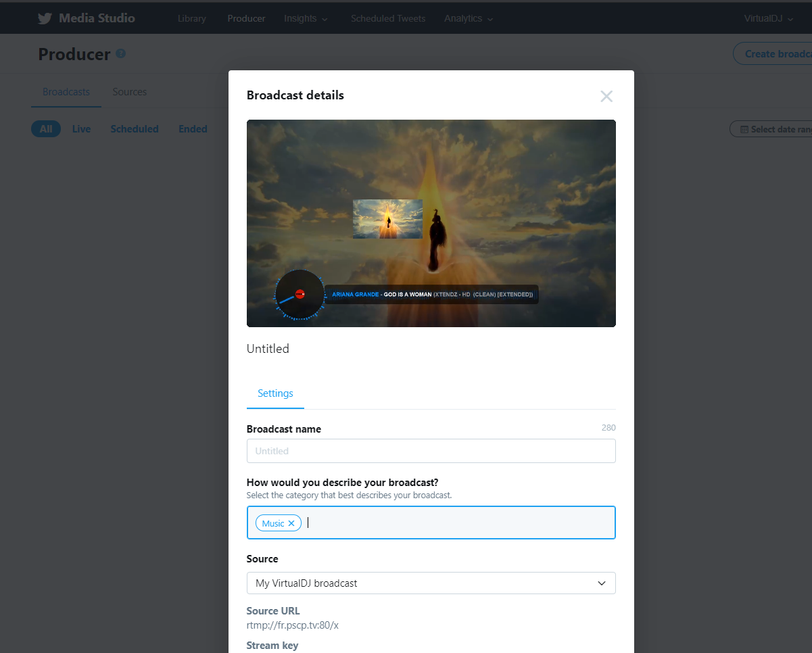Switch to the Broadcasts tab
This screenshot has width=812, height=653.
click(x=66, y=92)
